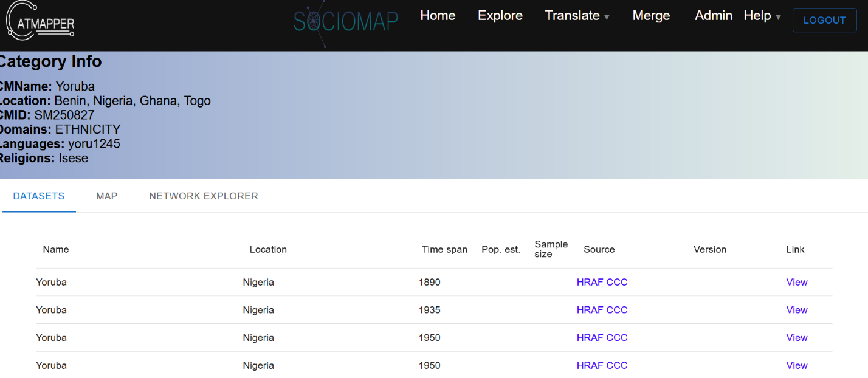This screenshot has height=378, width=868.
Task: Open the Merge page
Action: (651, 16)
